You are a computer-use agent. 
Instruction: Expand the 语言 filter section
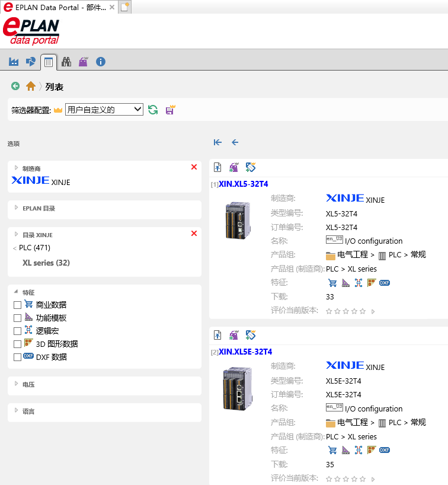[17, 411]
